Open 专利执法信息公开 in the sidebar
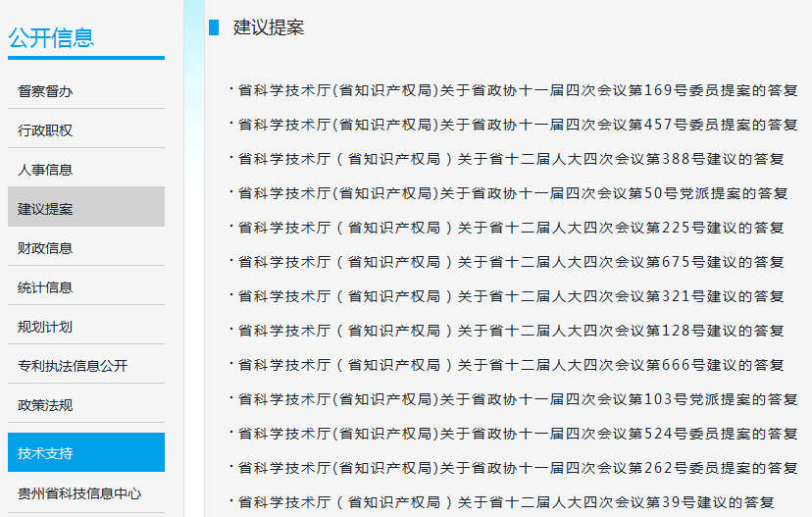 (73, 366)
